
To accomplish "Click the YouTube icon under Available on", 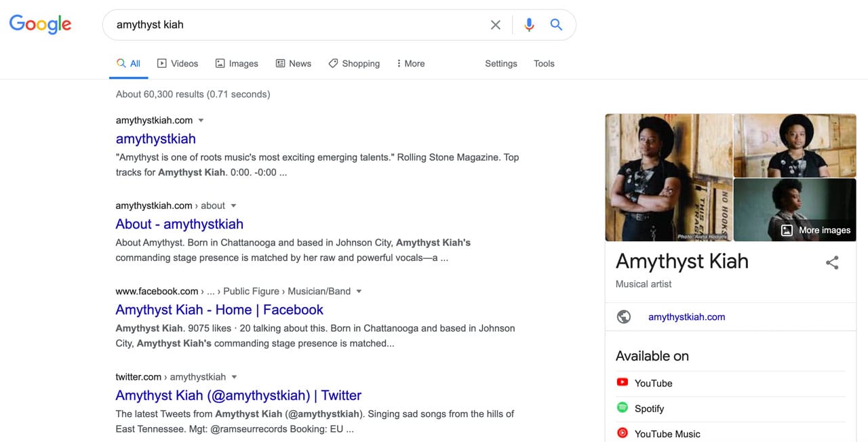I will (623, 382).
